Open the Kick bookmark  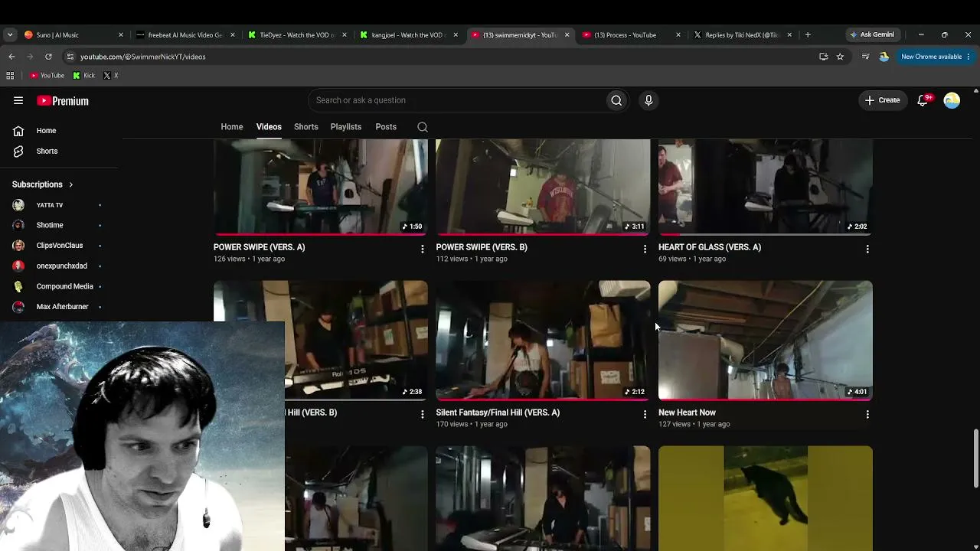point(84,76)
